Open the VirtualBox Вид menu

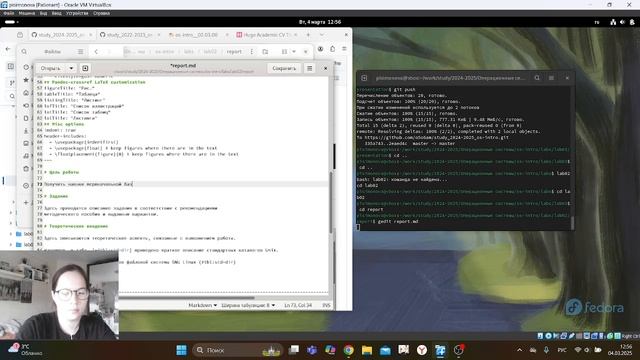click(43, 13)
